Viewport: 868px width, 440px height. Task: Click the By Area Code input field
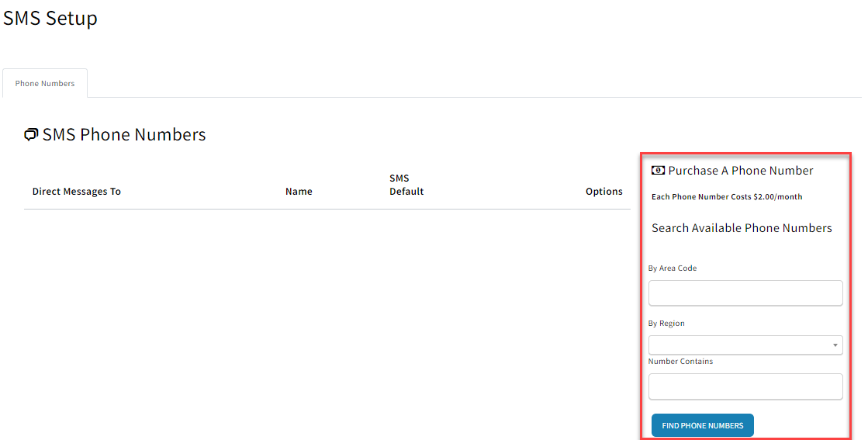(x=745, y=293)
